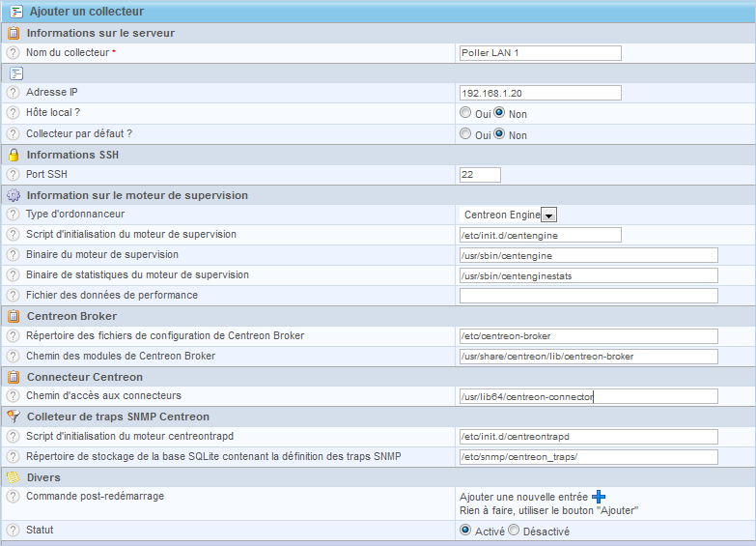This screenshot has width=756, height=546.
Task: Click the centreontrapd init script field
Action: (589, 437)
